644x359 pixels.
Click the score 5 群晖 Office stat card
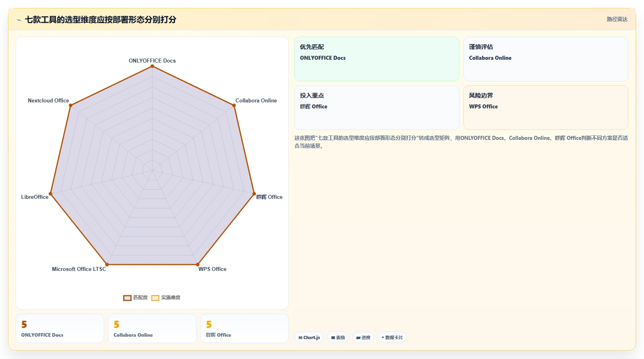pyautogui.click(x=244, y=328)
